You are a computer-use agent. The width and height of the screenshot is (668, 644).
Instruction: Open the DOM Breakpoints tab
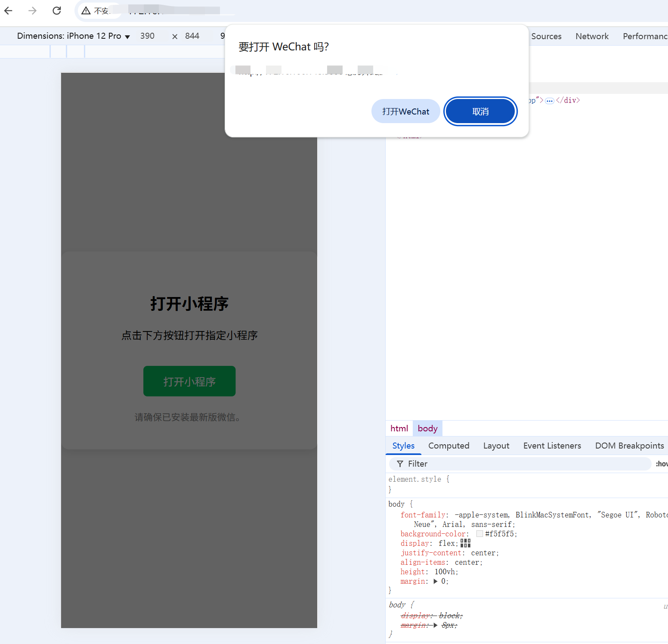coord(629,446)
